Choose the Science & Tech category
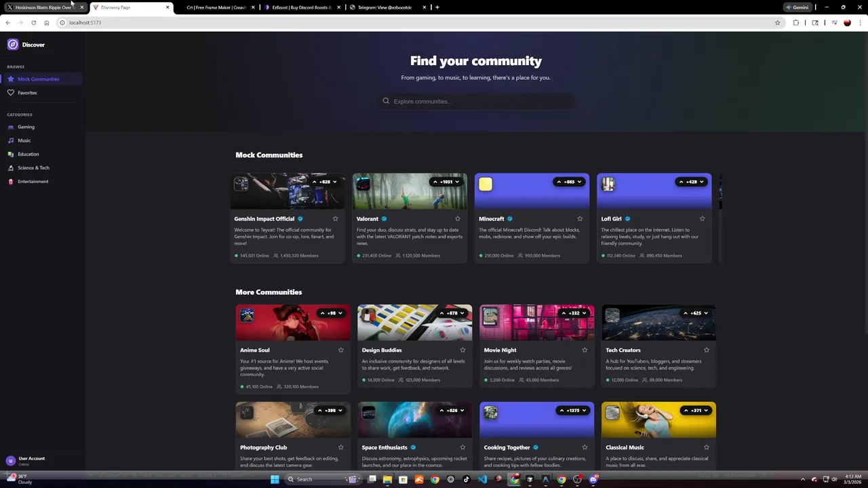The image size is (868, 488). point(42,167)
